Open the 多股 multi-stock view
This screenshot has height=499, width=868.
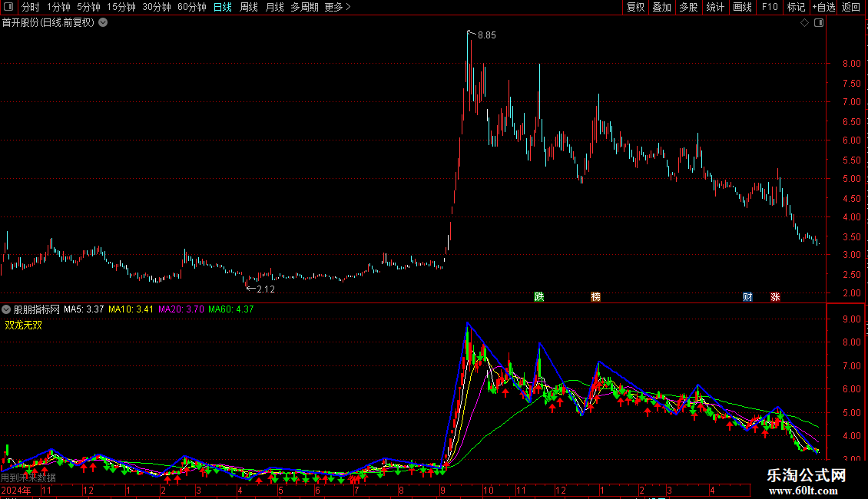[689, 7]
